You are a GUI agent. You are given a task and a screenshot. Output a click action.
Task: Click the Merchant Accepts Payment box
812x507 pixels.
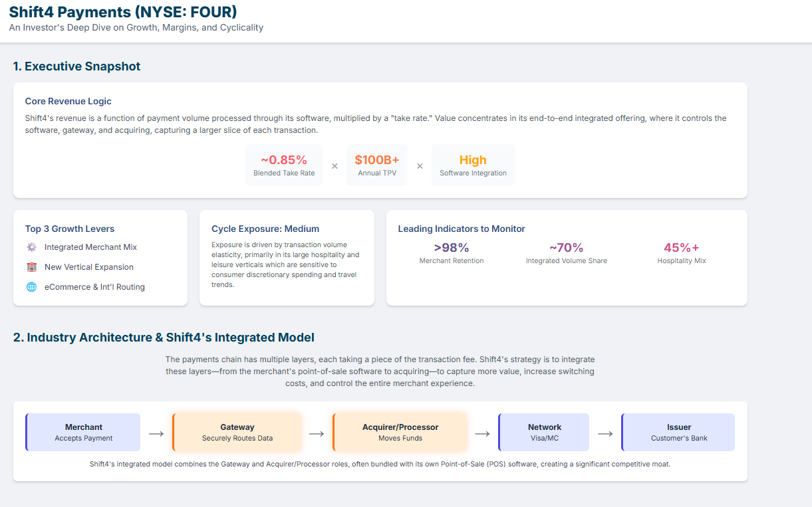[x=83, y=433]
